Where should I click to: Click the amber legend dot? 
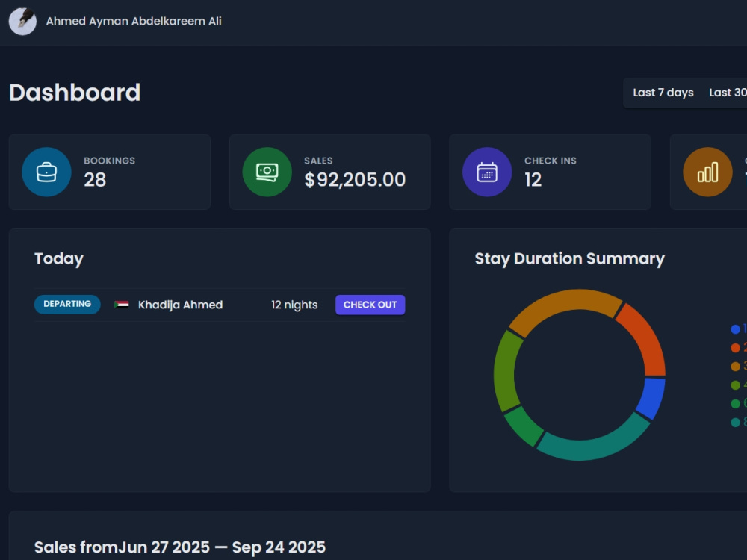[x=735, y=366]
